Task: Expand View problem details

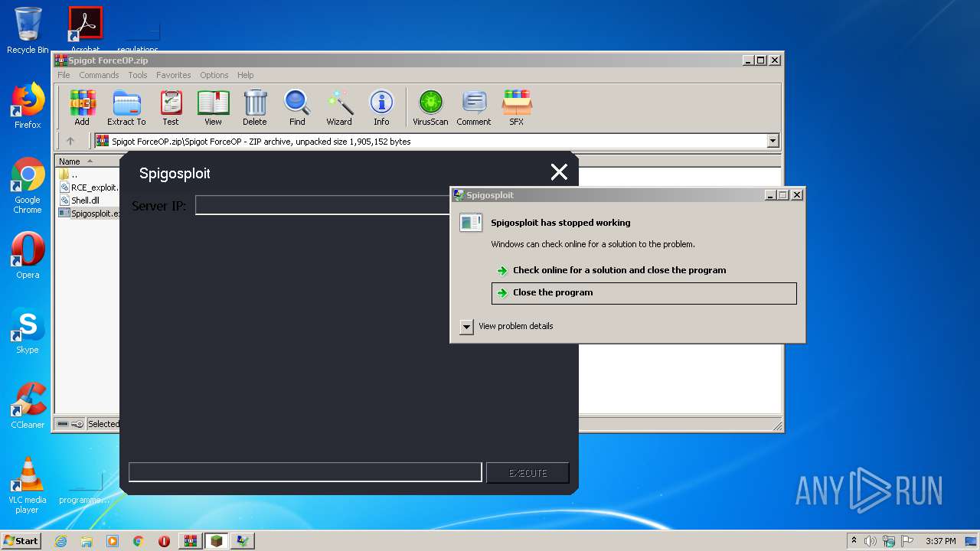Action: pyautogui.click(x=507, y=326)
